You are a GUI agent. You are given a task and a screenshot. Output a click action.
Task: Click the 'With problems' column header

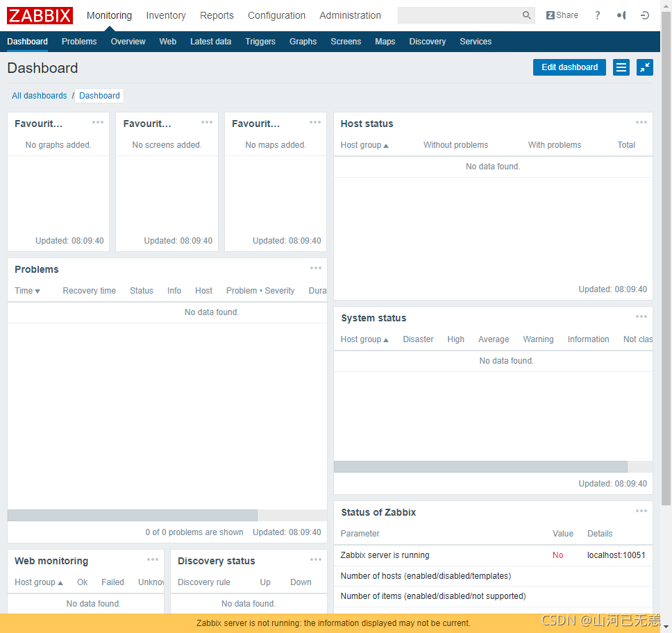[555, 145]
